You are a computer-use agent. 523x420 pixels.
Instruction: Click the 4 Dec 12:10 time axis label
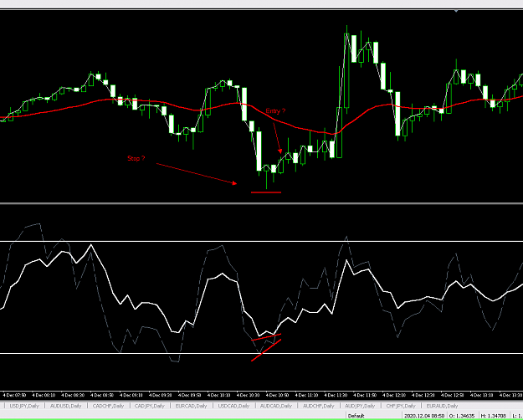click(394, 395)
